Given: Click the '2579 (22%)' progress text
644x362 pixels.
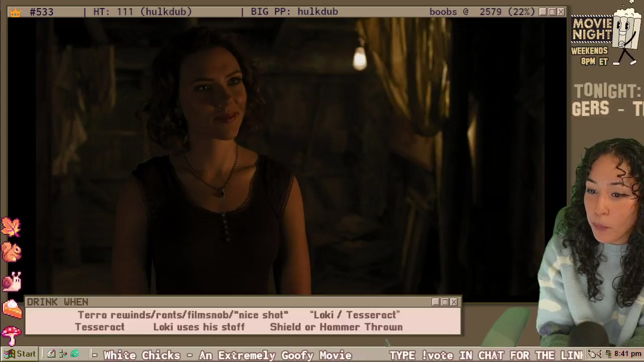Looking at the screenshot, I should pos(507,12).
